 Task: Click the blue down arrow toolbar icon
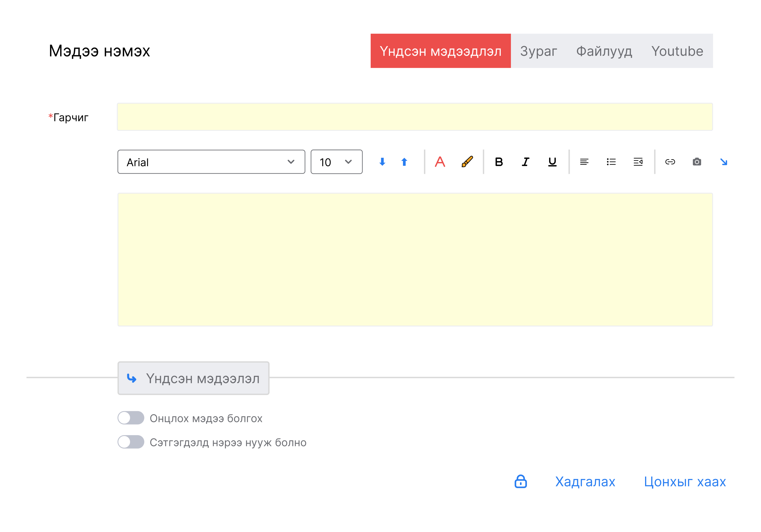tap(382, 162)
